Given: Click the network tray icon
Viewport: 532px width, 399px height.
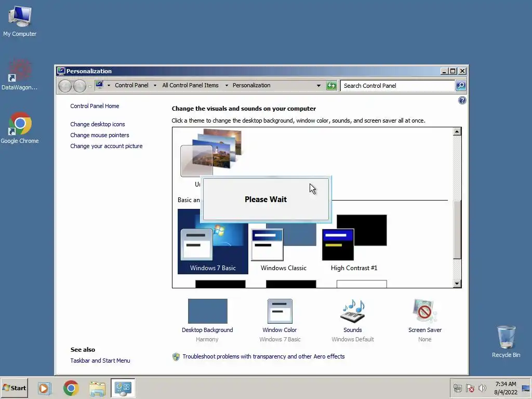Looking at the screenshot, I should point(458,388).
